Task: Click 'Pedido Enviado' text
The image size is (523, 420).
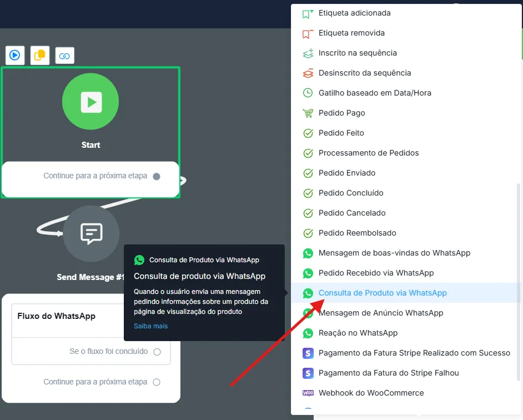Action: (347, 173)
